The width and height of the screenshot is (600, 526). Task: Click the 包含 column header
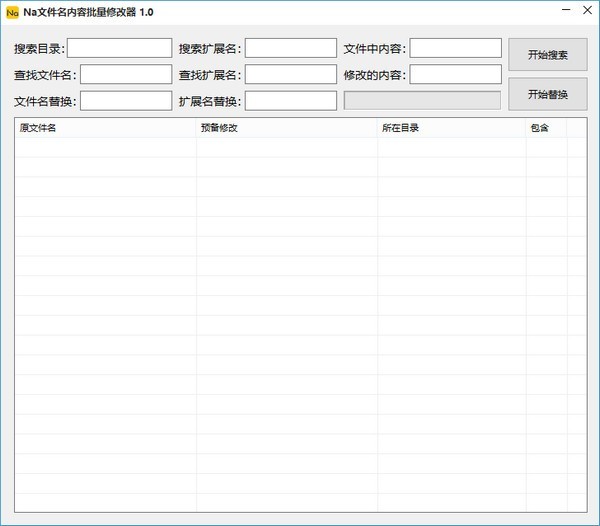545,128
